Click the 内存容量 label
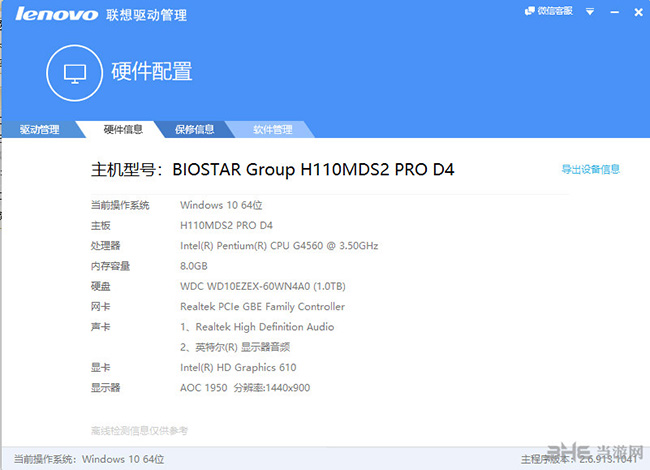Screen dimensions: 650x470 (110, 266)
